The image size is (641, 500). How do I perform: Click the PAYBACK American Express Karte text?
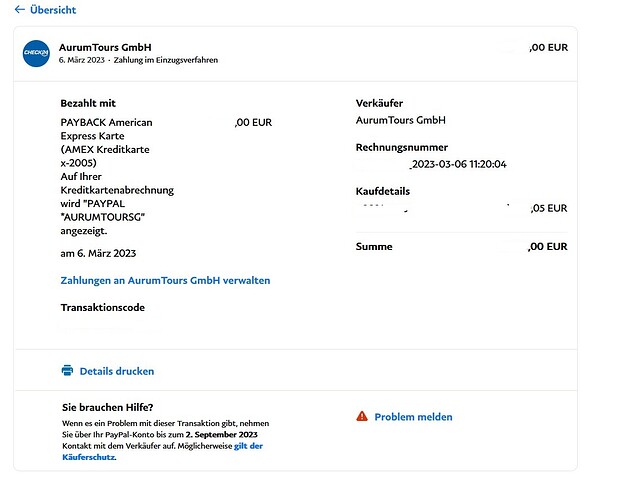tap(106, 129)
